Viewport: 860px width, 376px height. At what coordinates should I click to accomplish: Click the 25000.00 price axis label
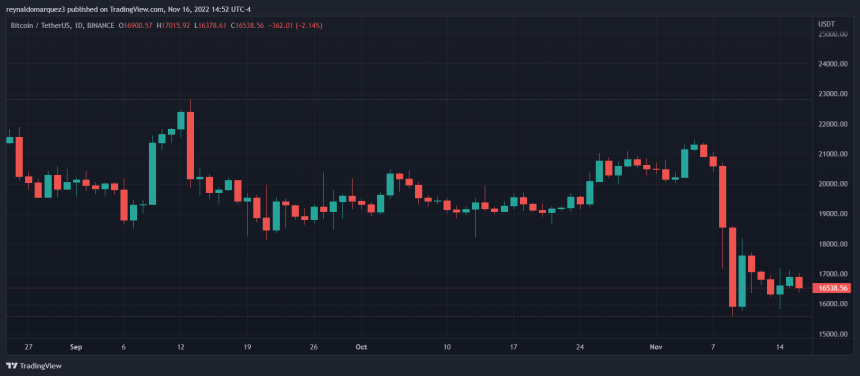tap(833, 34)
